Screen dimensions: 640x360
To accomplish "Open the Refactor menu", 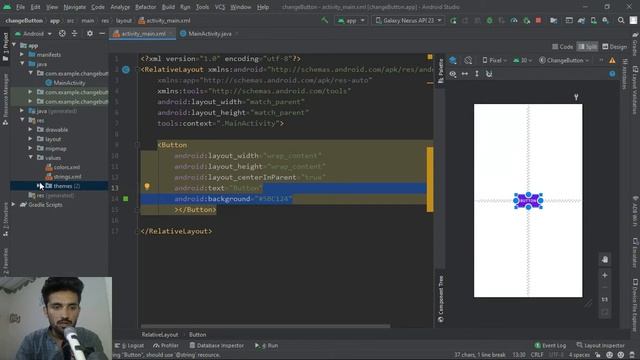I will click(x=145, y=7).
